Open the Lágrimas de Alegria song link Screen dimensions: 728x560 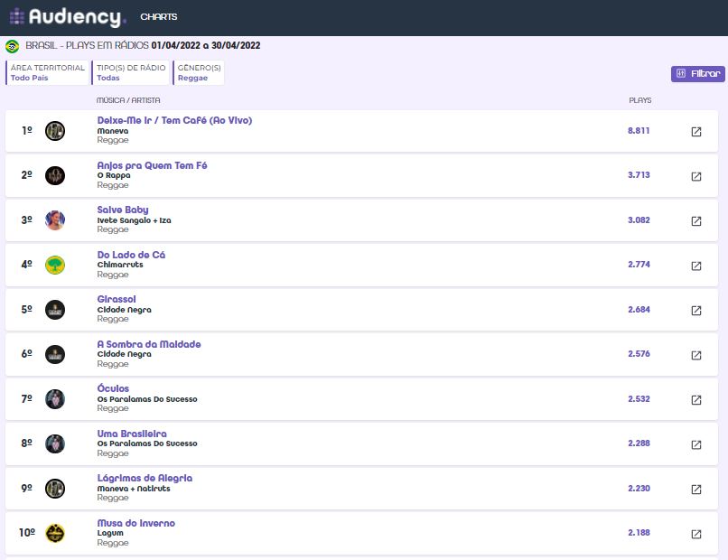pyautogui.click(x=145, y=478)
